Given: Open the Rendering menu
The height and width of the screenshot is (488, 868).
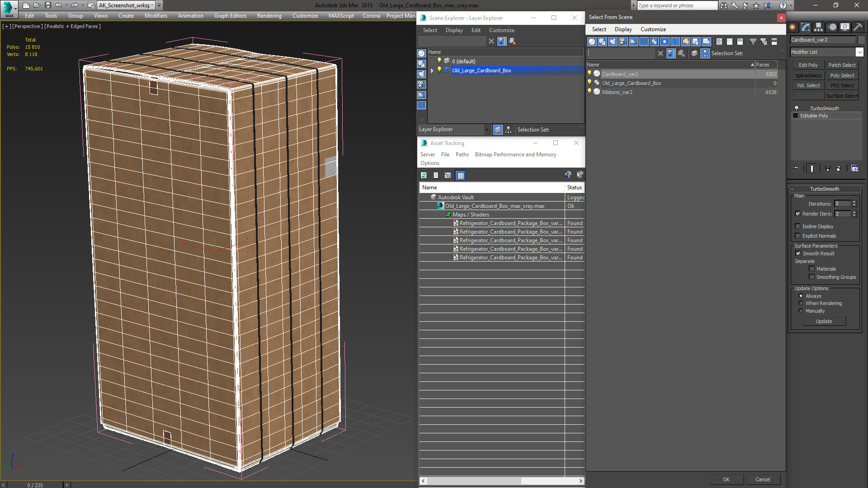Looking at the screenshot, I should pyautogui.click(x=269, y=16).
